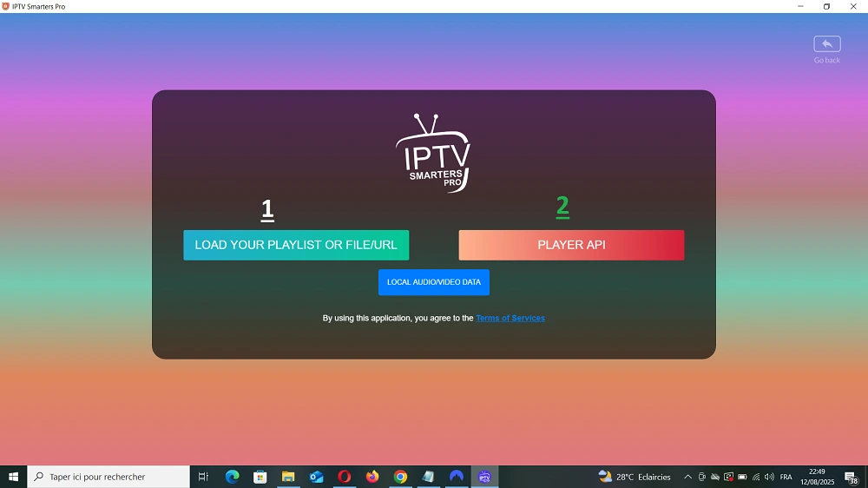Open the notification center icon
The width and height of the screenshot is (868, 488).
852,477
